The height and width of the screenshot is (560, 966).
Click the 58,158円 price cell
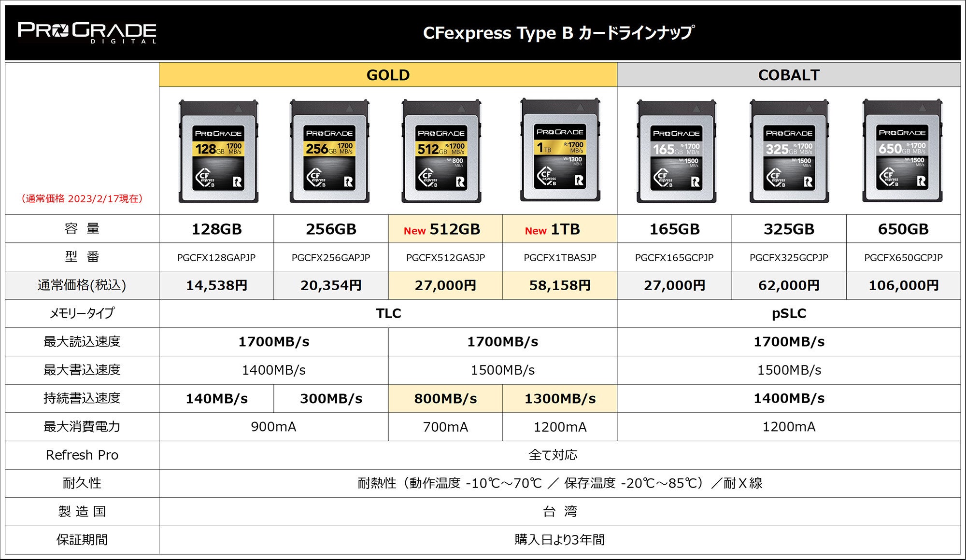(559, 285)
